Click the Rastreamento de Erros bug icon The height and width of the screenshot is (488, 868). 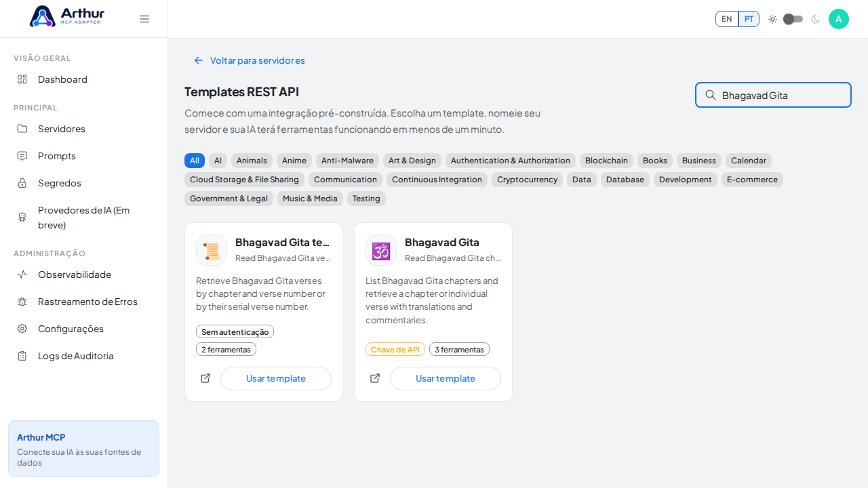coord(22,302)
